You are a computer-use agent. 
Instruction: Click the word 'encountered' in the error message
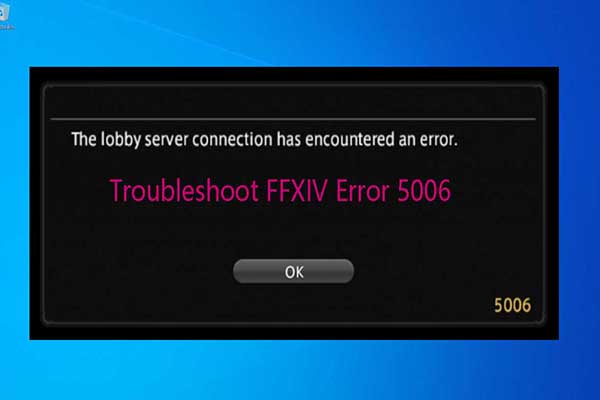click(349, 139)
